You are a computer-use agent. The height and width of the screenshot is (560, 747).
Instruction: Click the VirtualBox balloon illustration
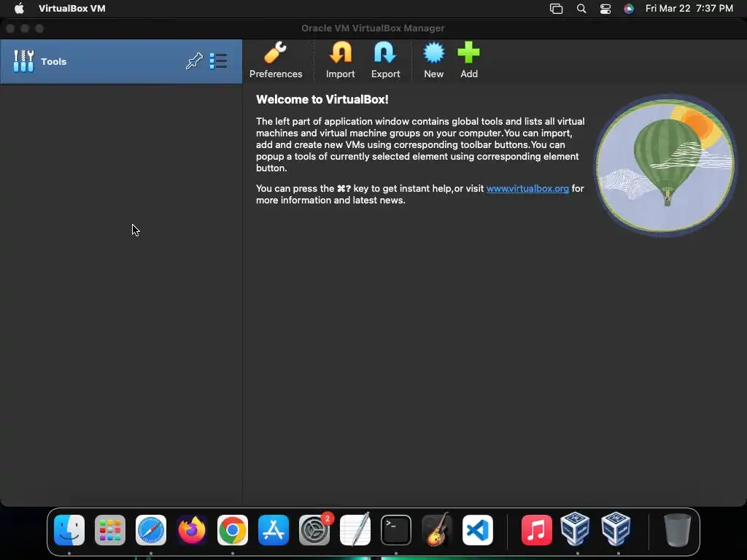coord(665,166)
